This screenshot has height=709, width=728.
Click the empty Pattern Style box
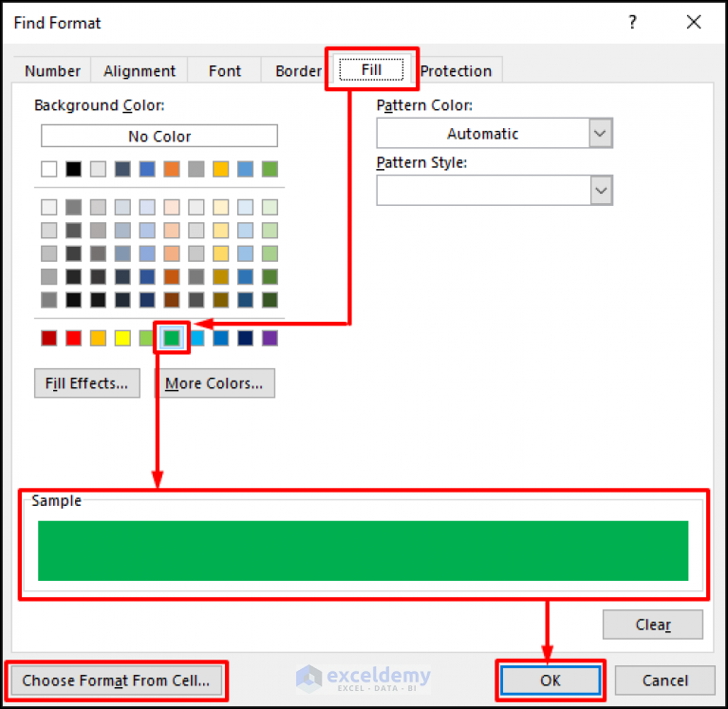(483, 191)
